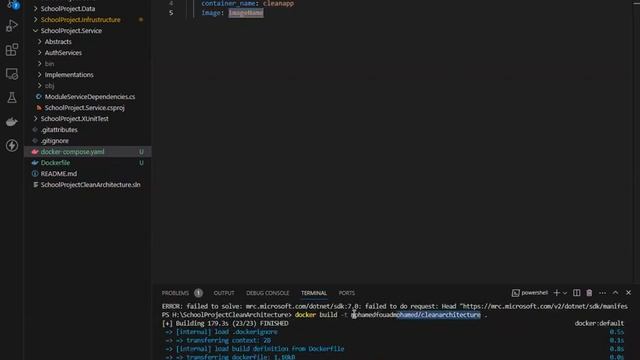Click the docker build command in terminal
Screen dimensions: 640x360
(x=391, y=315)
